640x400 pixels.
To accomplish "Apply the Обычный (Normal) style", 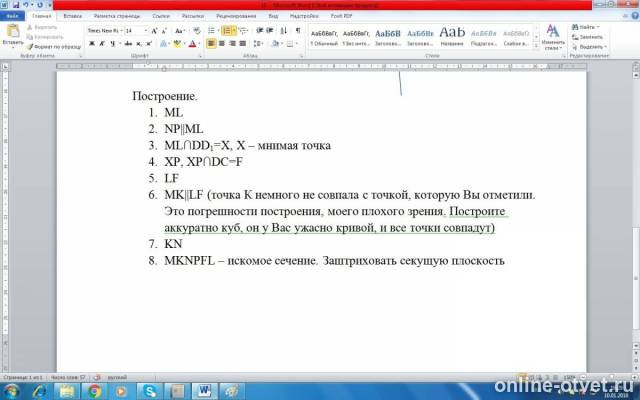I will [324, 37].
